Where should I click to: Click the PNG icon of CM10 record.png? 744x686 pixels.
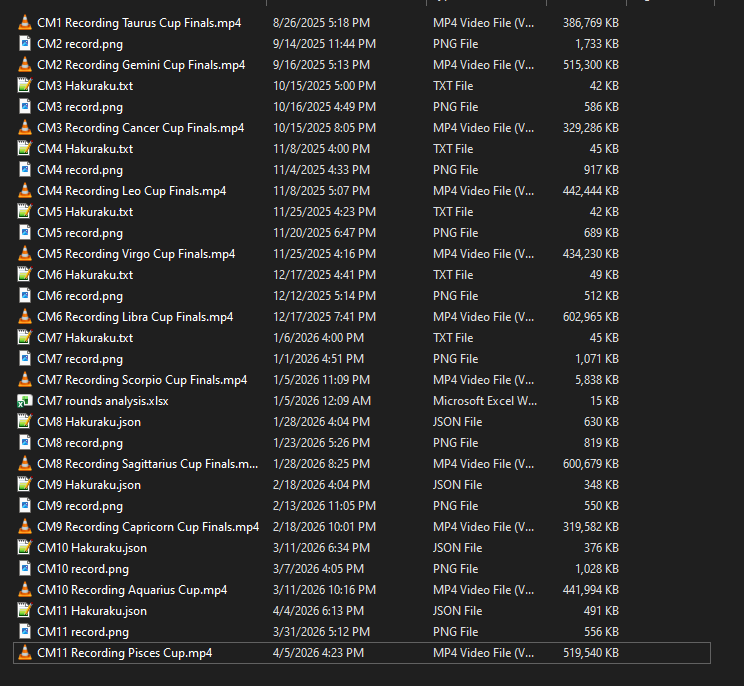tap(25, 569)
